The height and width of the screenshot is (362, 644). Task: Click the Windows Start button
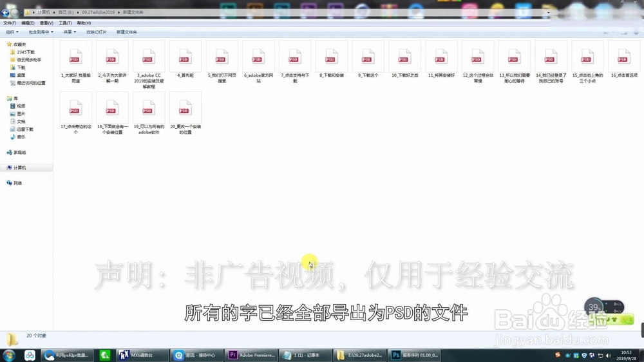(9, 355)
